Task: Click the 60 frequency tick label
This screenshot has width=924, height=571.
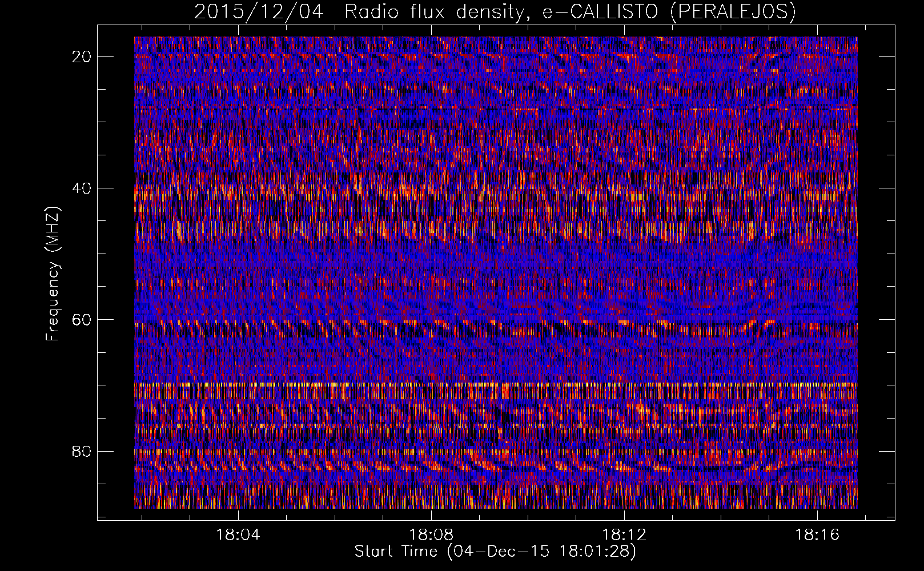Action: [x=82, y=320]
